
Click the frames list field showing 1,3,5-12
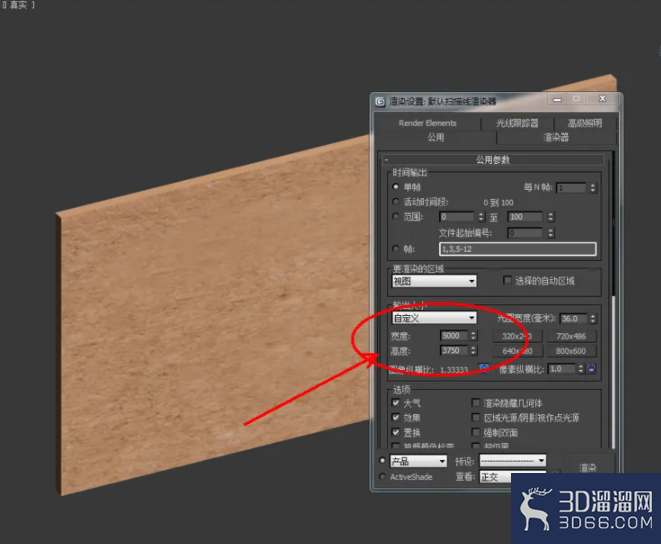[x=518, y=249]
